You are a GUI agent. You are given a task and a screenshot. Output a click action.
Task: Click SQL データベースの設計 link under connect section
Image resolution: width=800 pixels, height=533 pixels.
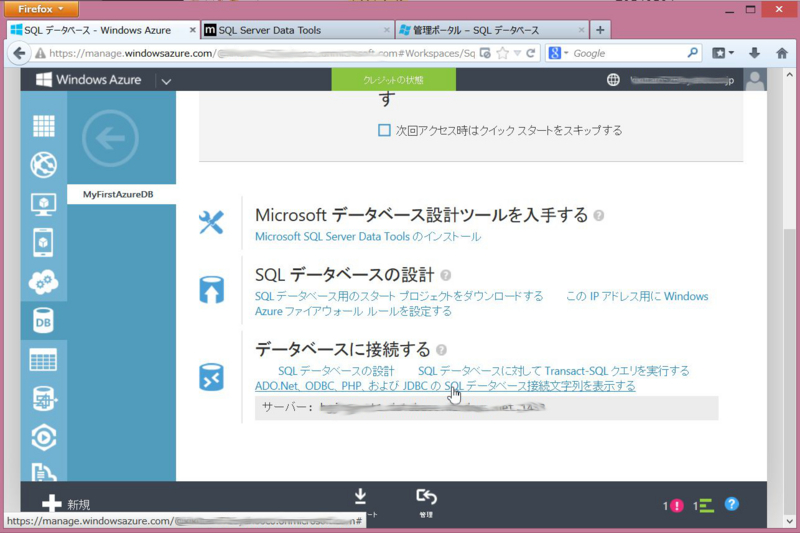click(x=336, y=371)
